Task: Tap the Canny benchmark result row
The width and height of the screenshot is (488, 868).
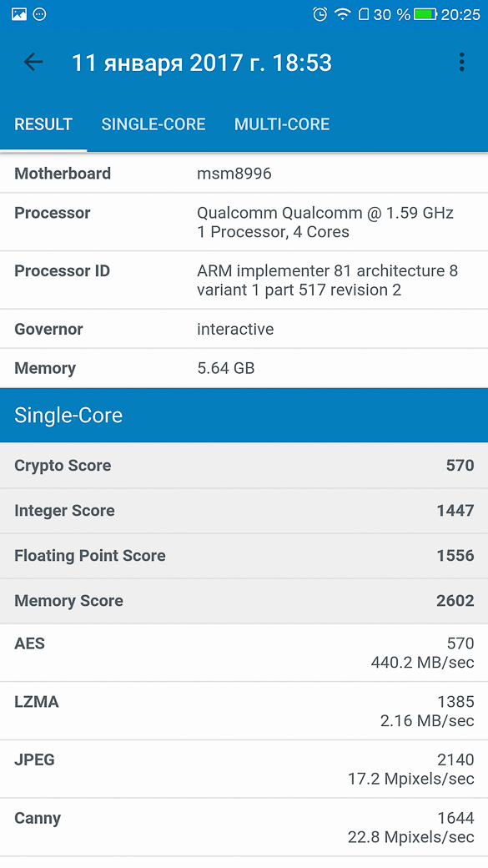Action: (244, 827)
